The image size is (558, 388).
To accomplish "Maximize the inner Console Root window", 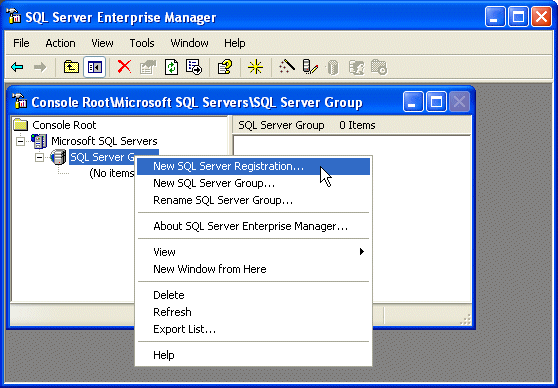I will pos(436,102).
